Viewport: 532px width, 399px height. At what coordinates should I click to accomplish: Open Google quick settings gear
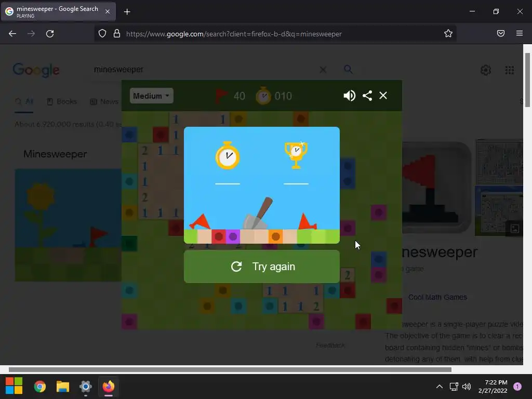pyautogui.click(x=486, y=70)
